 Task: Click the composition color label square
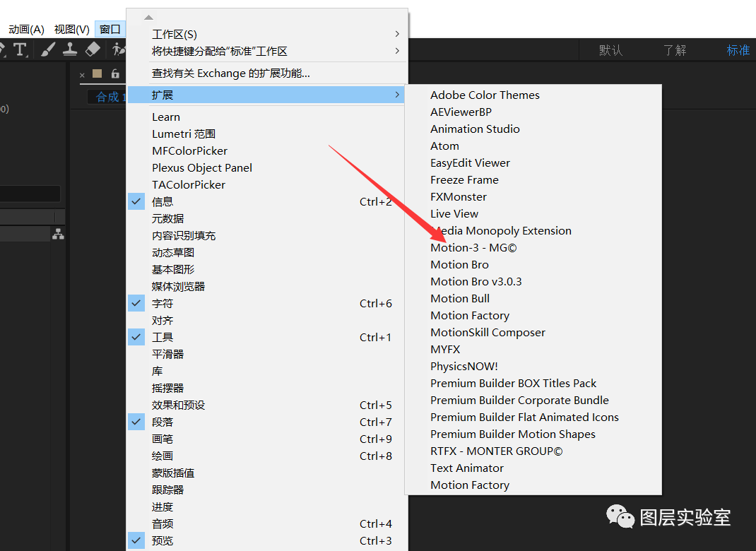tap(98, 73)
